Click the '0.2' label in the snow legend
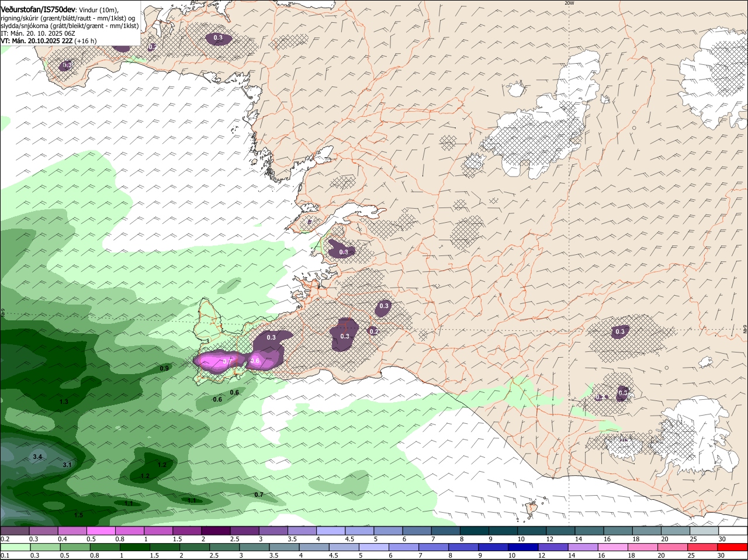This screenshot has height=560, width=748. (x=5, y=539)
